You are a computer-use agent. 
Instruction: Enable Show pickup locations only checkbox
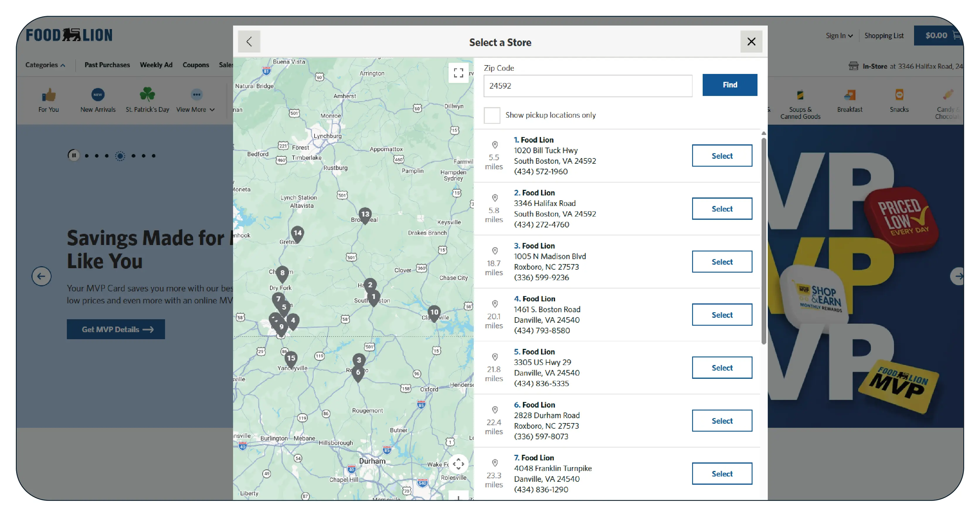[x=492, y=115]
